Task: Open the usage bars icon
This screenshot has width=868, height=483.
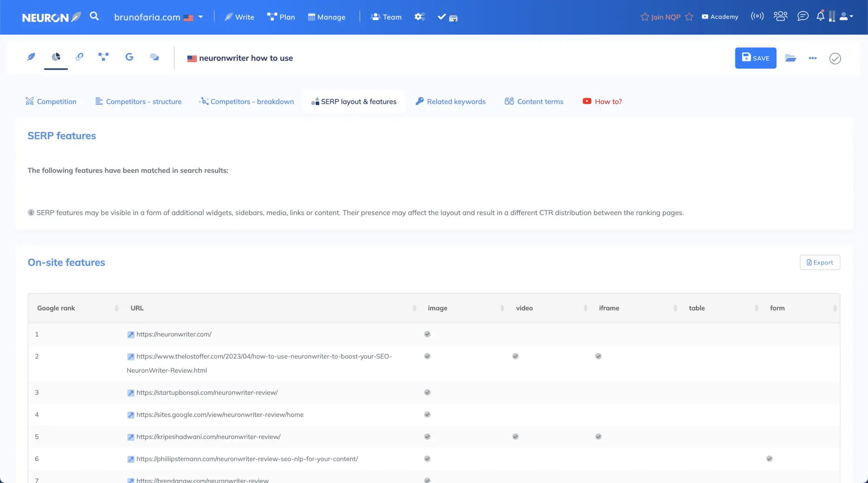Action: pos(832,16)
